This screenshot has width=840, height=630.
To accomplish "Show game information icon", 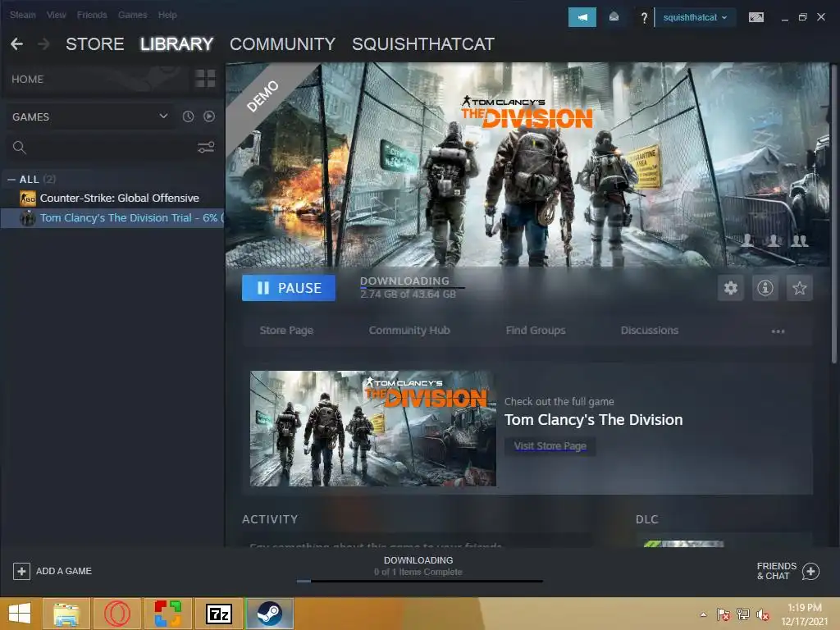I will pos(765,288).
